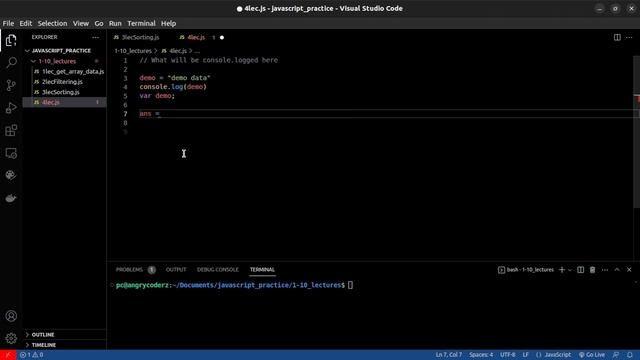Screen dimensions: 640x360
Task: Maximize the panel size with caret icon
Action: 617,270
